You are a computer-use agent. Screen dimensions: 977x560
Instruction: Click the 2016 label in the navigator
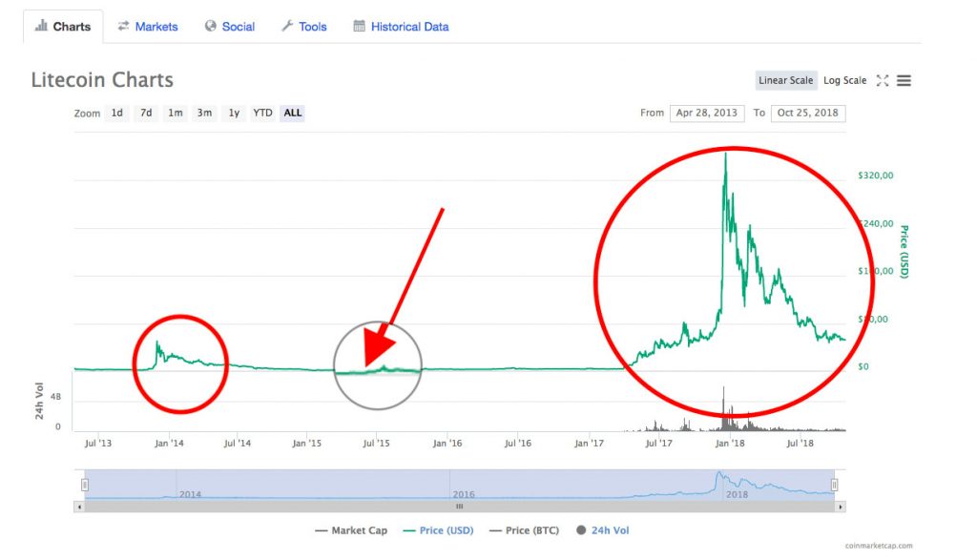pyautogui.click(x=464, y=494)
